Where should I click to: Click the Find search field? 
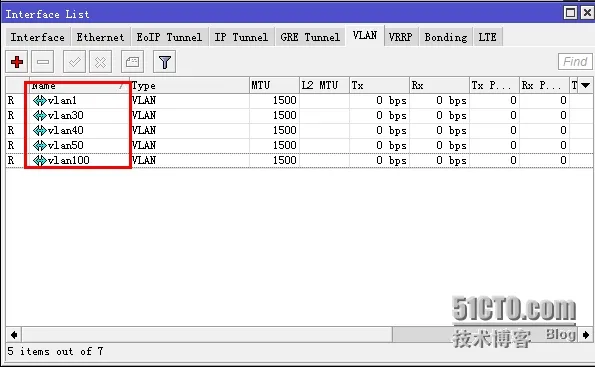click(x=575, y=61)
